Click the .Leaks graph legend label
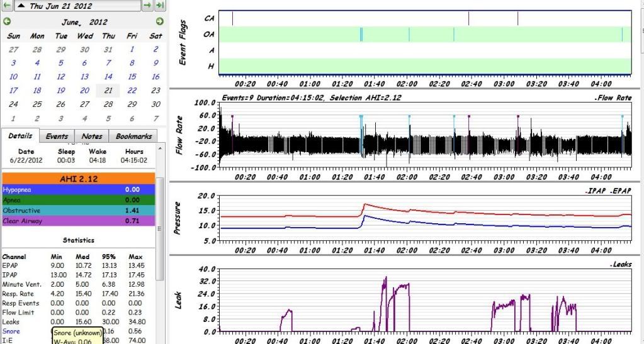This screenshot has height=344, width=644. coord(621,264)
